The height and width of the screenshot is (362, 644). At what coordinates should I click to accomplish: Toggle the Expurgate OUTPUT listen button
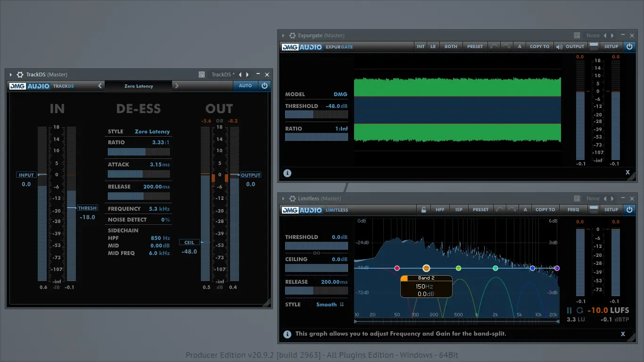point(570,47)
